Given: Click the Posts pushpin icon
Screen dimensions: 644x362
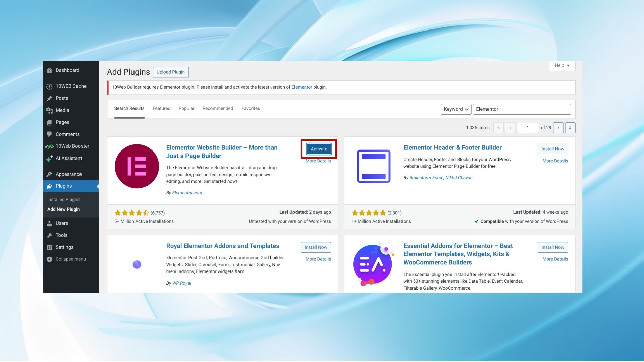Looking at the screenshot, I should [50, 98].
